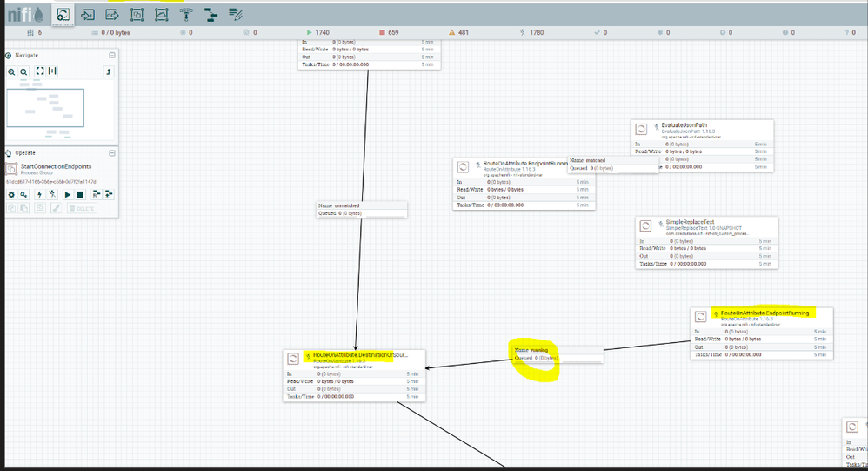Open Configuration gear in the Operate panel

click(x=11, y=194)
